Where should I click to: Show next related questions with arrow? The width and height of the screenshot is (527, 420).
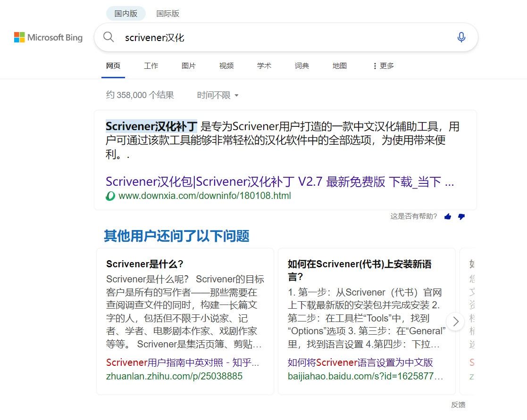click(x=455, y=321)
